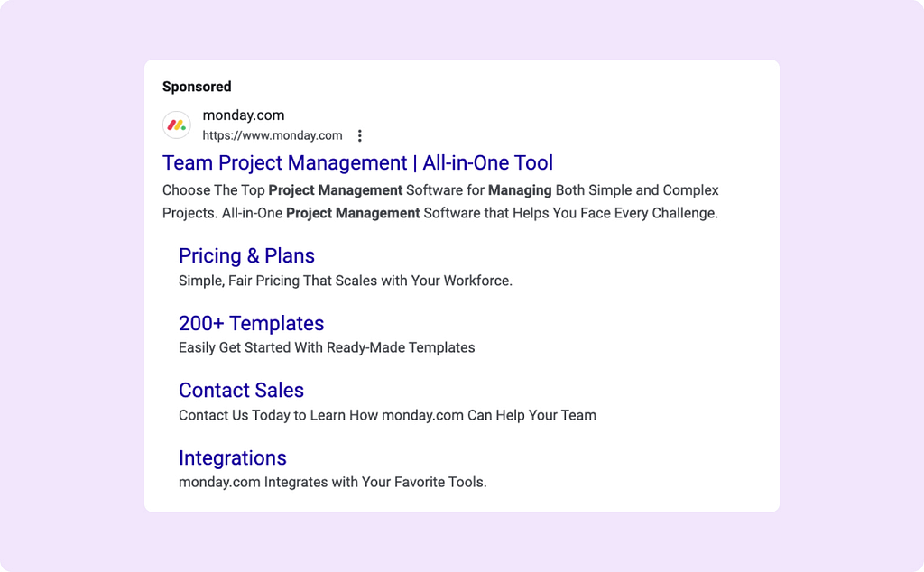This screenshot has width=924, height=572.
Task: Click the "Simple, Fair Pricing" description text
Action: pos(346,281)
